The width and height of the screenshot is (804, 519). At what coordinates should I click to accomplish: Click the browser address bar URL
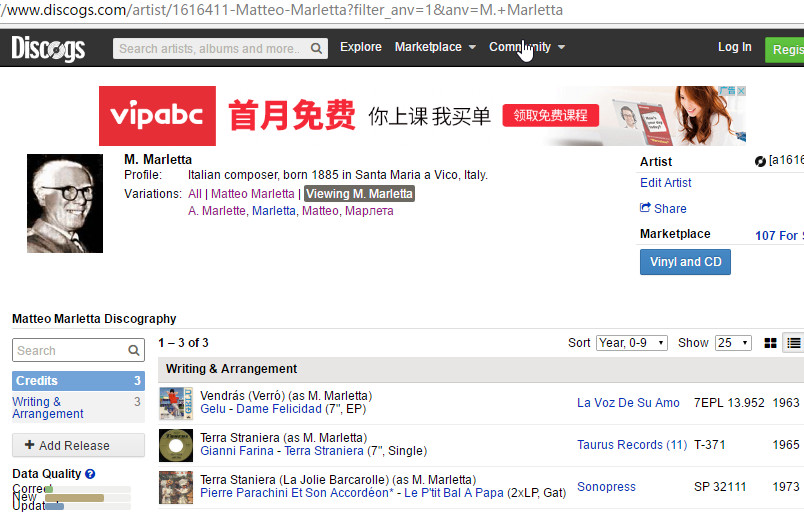click(282, 10)
